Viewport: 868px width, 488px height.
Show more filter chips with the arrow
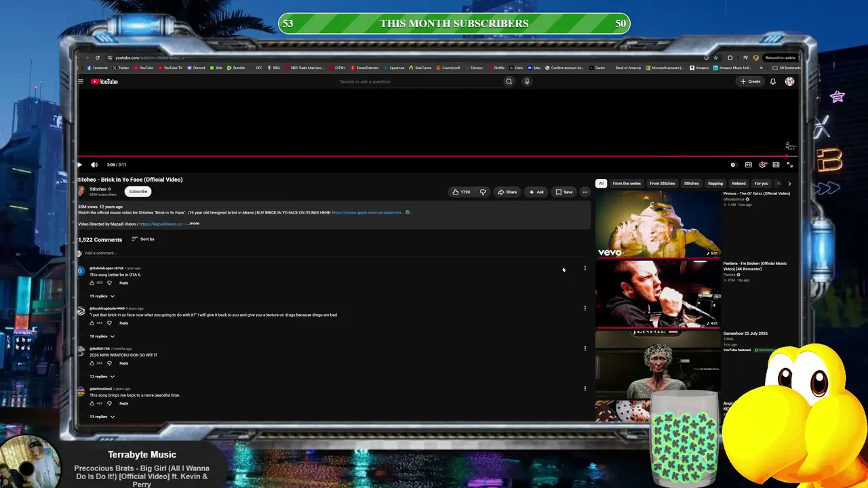(789, 184)
